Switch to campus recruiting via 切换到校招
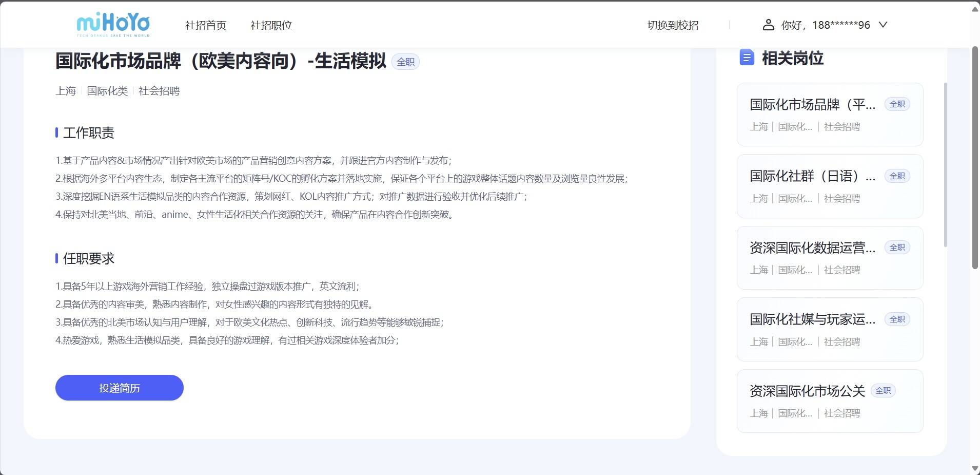This screenshot has width=980, height=475. pos(673,25)
